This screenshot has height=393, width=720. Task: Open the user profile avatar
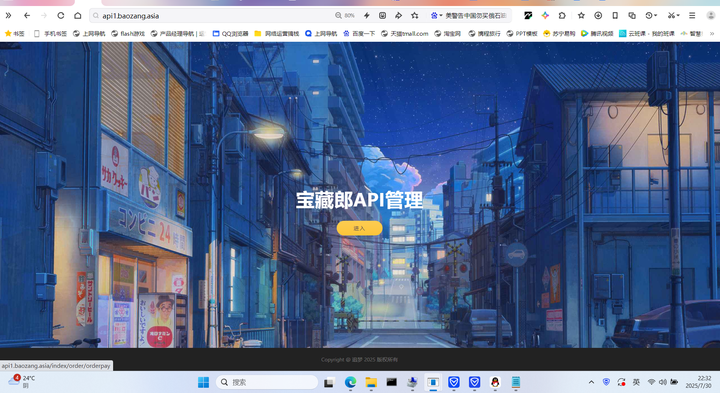pyautogui.click(x=711, y=16)
